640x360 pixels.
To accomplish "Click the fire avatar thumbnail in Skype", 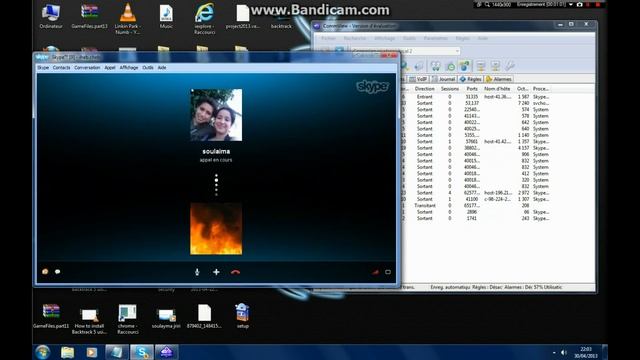I will [x=216, y=229].
